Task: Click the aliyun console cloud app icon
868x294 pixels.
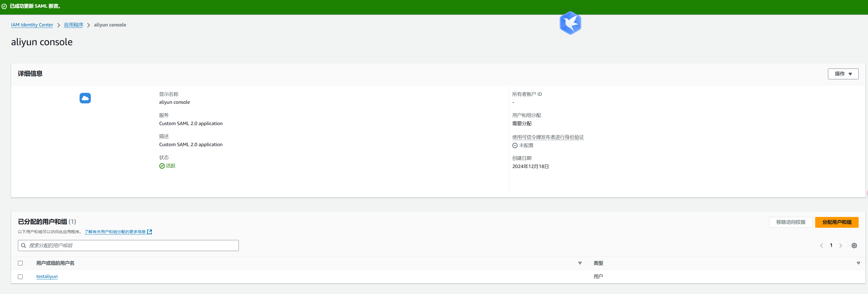Action: coord(85,98)
